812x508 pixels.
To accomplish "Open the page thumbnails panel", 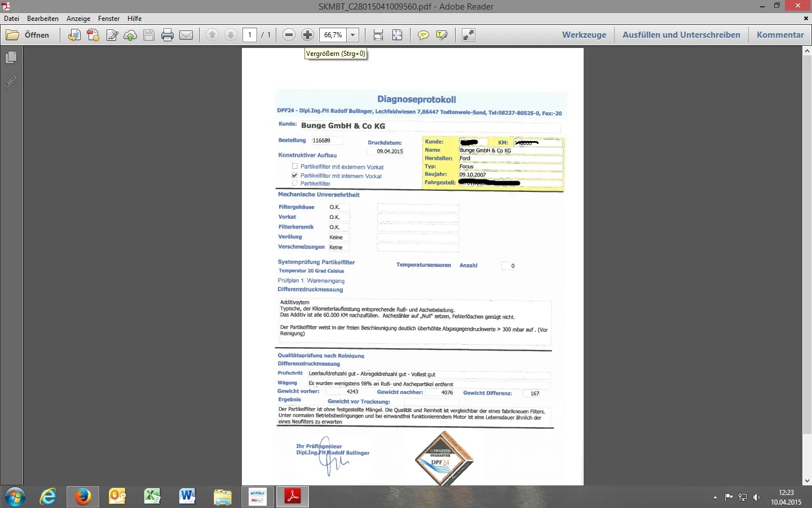I will point(11,58).
